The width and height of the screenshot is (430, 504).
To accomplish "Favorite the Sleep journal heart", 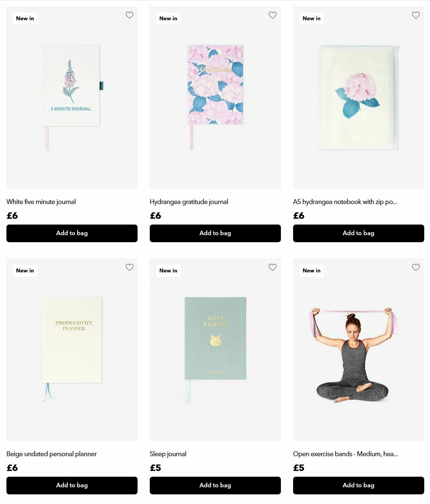I will click(x=272, y=267).
